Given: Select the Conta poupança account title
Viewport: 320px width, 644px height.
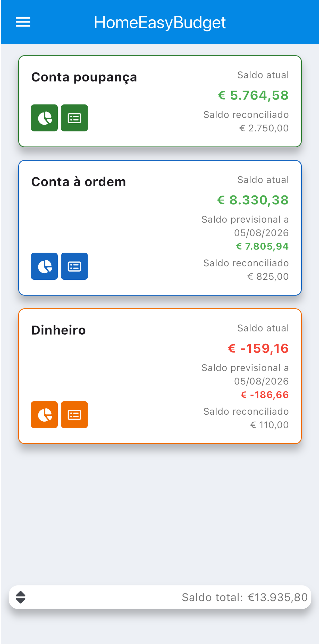Looking at the screenshot, I should point(84,77).
